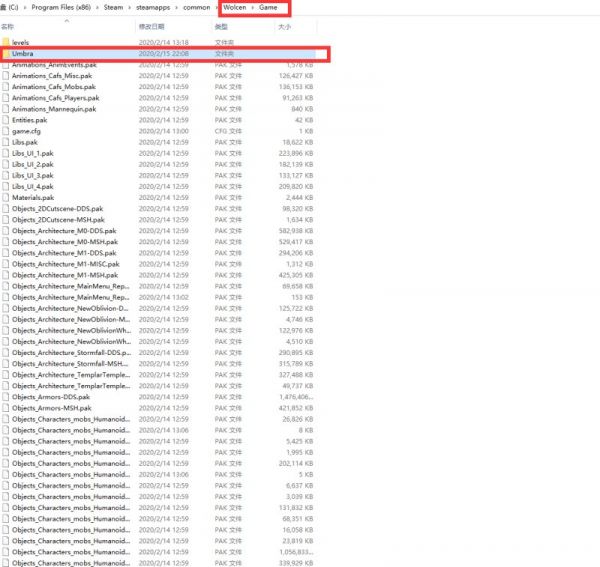The height and width of the screenshot is (567, 600).
Task: Expand the breadcrumb arrow after (C:)
Action: [x=25, y=8]
